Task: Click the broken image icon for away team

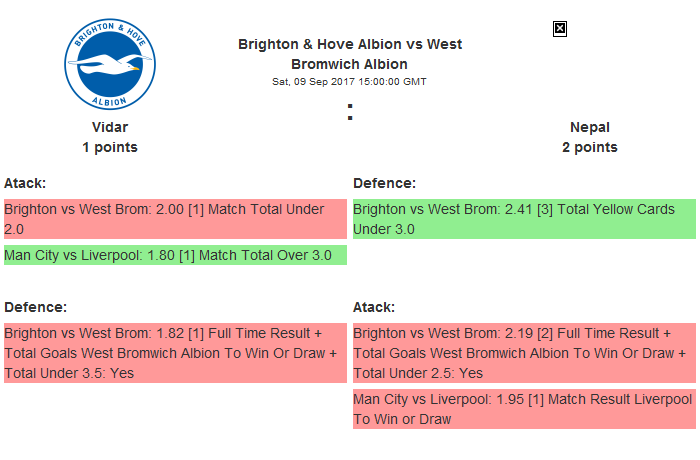Action: click(560, 29)
